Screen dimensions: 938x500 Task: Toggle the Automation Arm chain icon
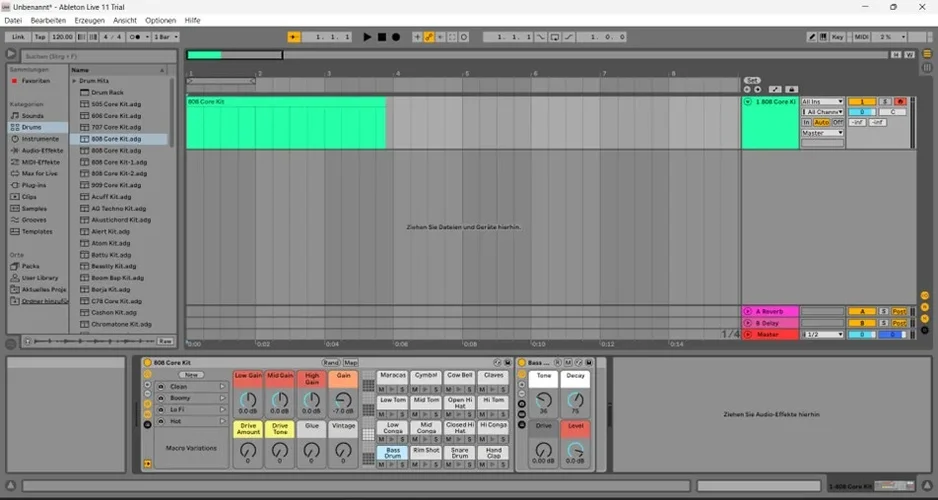click(429, 37)
